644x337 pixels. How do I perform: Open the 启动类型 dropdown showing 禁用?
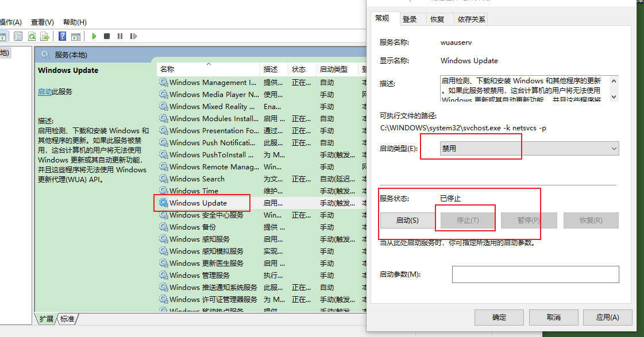[530, 149]
